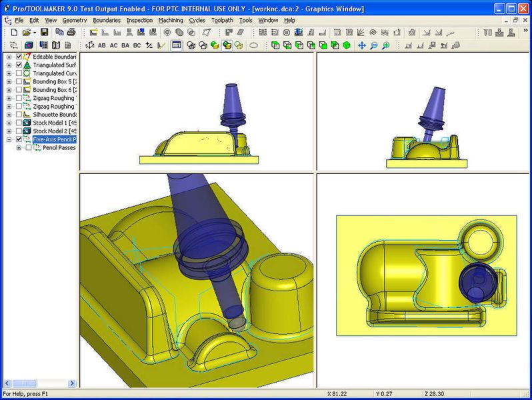This screenshot has height=400, width=532.
Task: Click the New document icon
Action: click(x=14, y=33)
